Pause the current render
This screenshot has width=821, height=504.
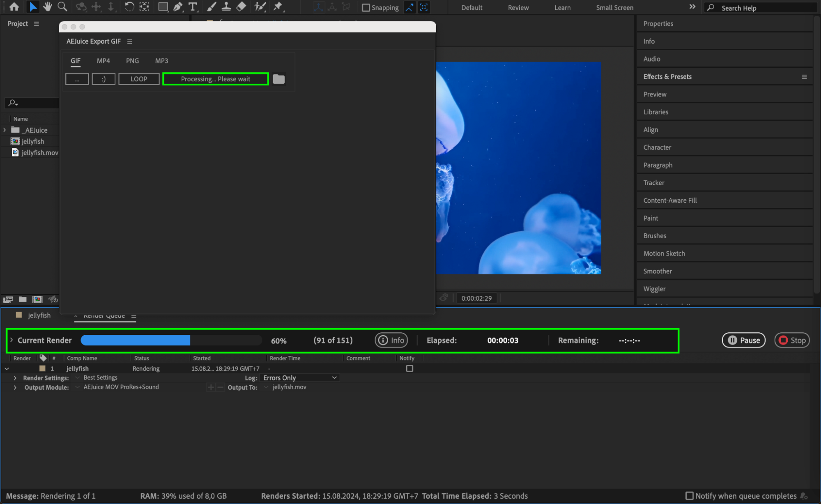743,340
